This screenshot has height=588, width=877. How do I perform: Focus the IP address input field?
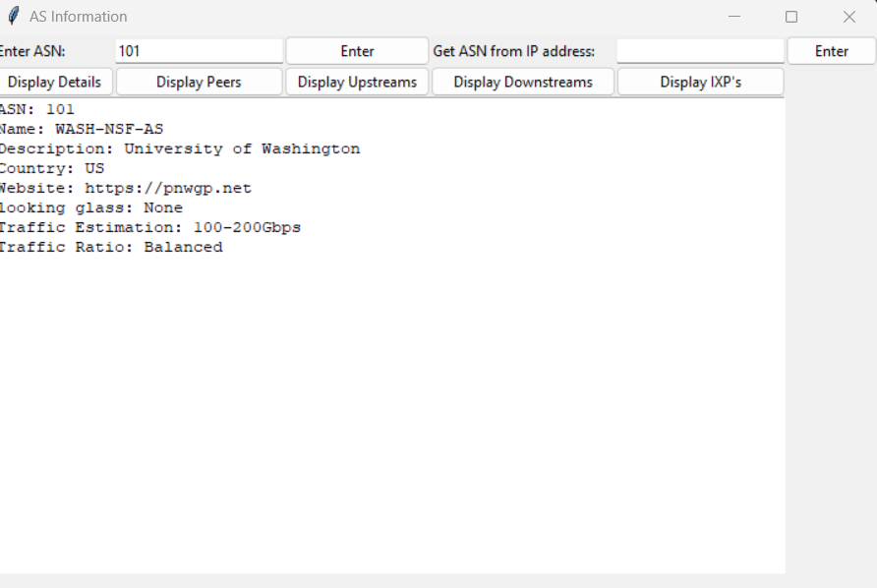tap(700, 51)
